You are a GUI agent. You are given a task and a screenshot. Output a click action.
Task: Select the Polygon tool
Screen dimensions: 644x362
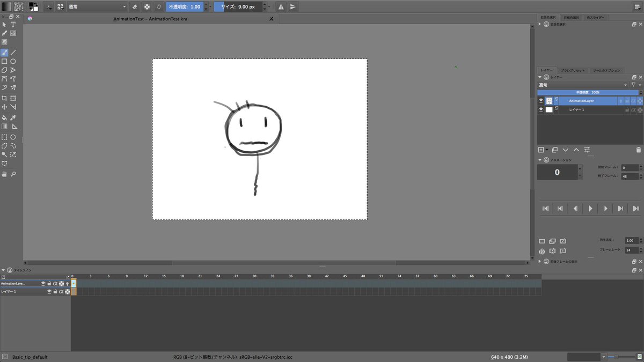coord(4,70)
